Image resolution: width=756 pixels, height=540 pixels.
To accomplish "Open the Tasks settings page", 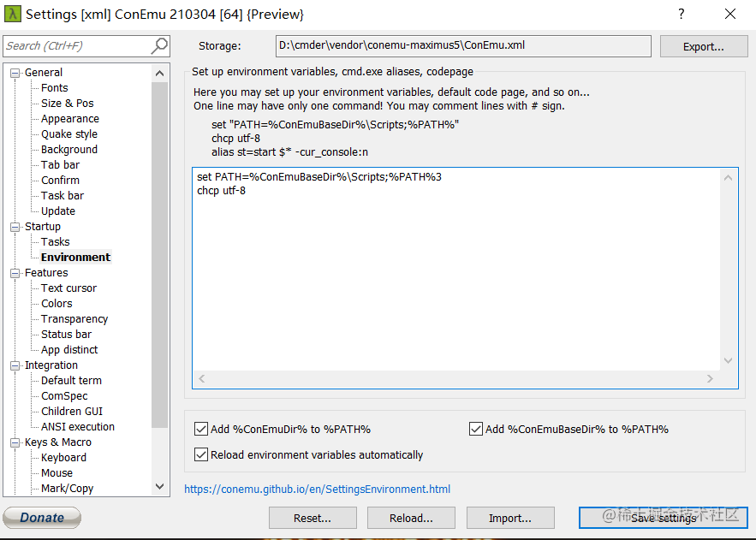I will [55, 242].
